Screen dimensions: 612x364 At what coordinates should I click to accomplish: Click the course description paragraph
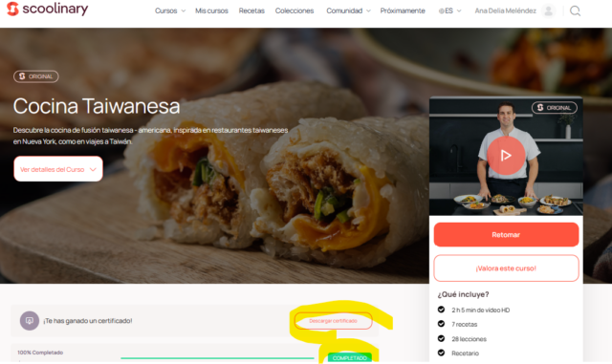tap(151, 136)
